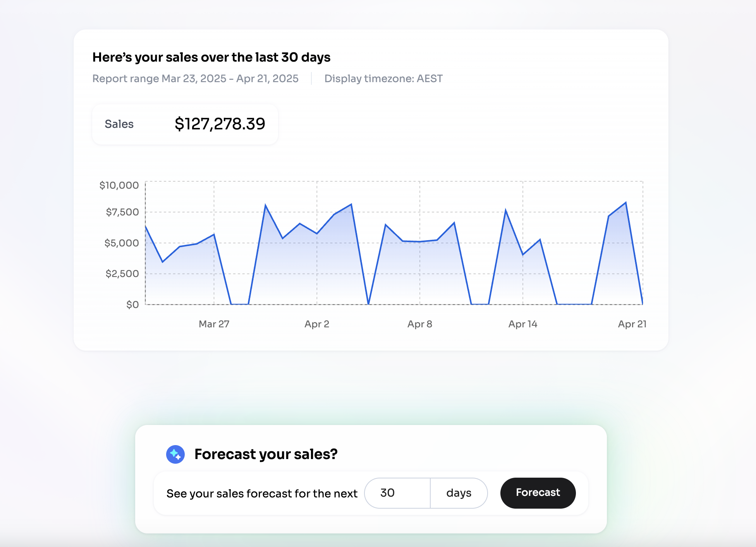The width and height of the screenshot is (756, 547).
Task: Click the forecast days number input
Action: pyautogui.click(x=397, y=493)
